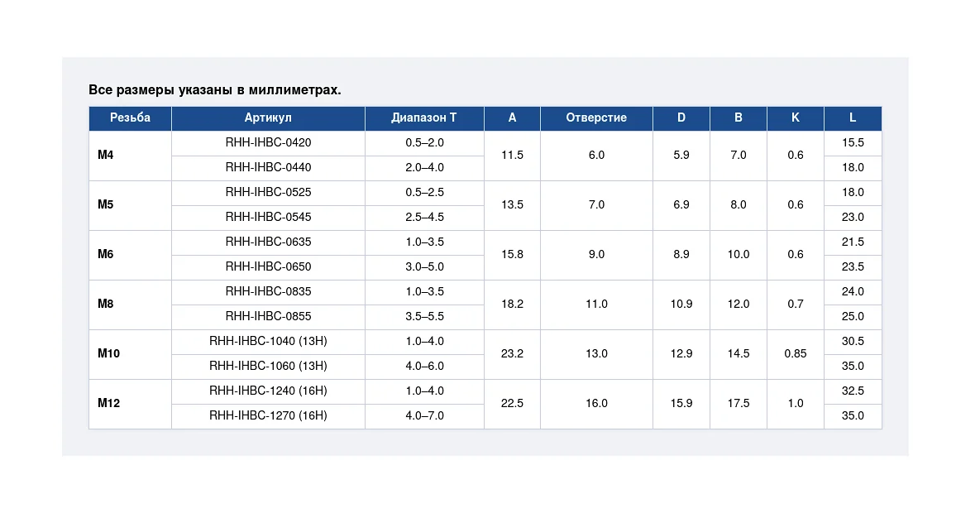The image size is (980, 518).
Task: Click the Артикул column header
Action: 268,118
